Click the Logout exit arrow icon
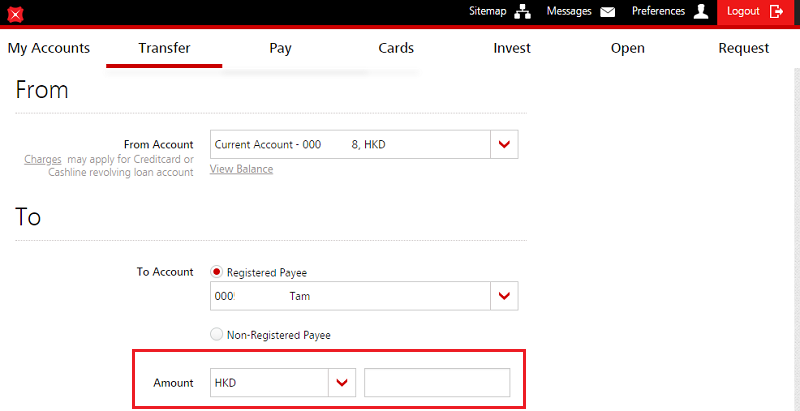This screenshot has width=800, height=411. [x=776, y=12]
